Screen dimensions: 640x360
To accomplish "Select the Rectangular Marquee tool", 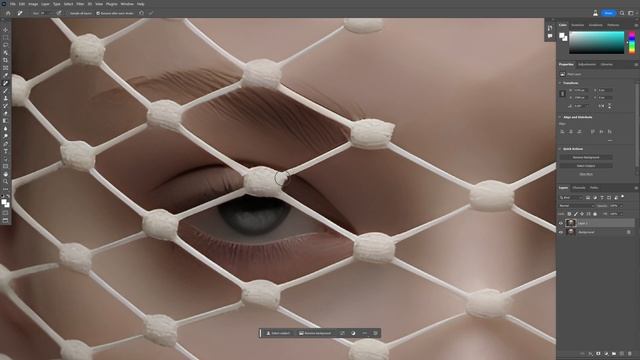I will (x=5, y=38).
